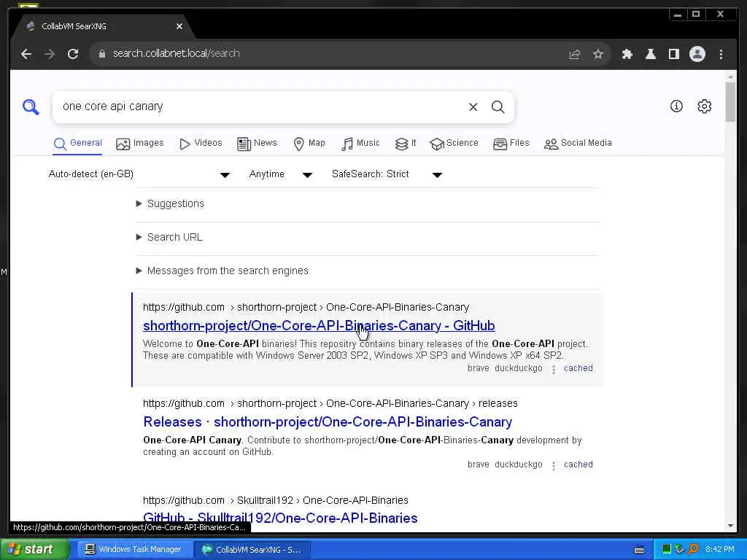
Task: Click the SearXNG magnifier logo
Action: pyautogui.click(x=31, y=106)
